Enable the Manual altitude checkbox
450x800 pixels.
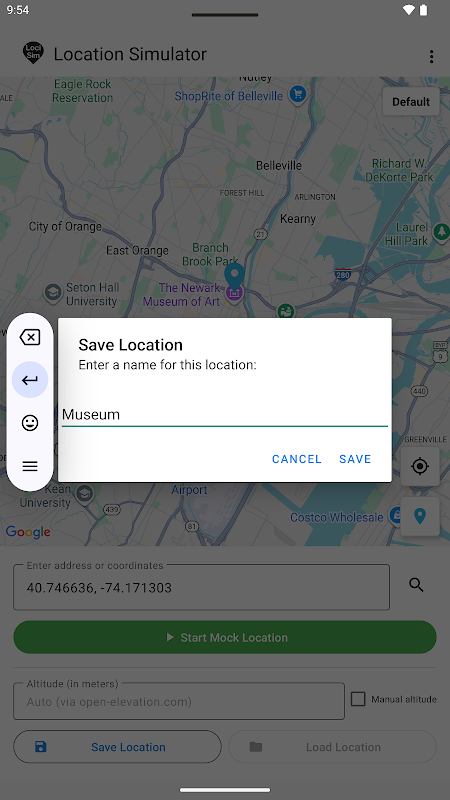pos(358,699)
